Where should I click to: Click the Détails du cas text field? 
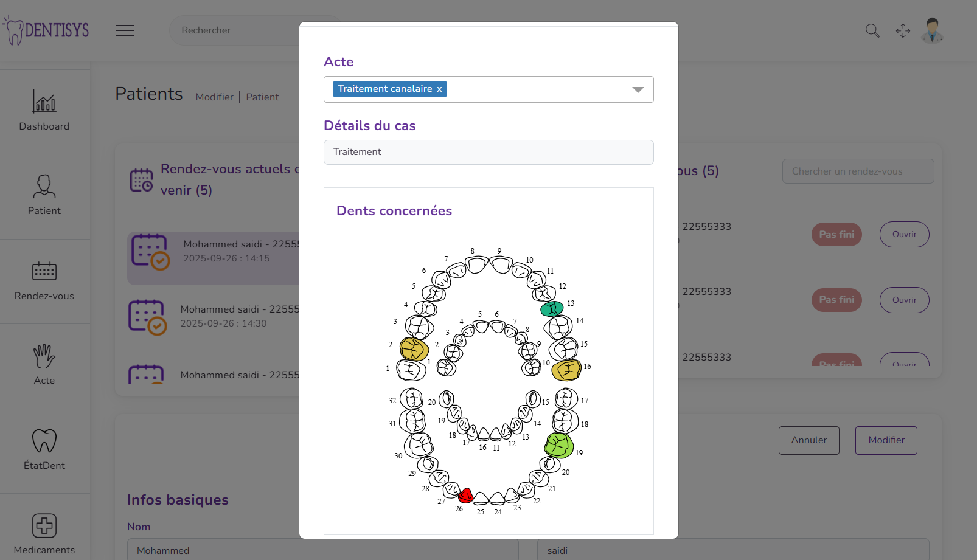tap(488, 152)
